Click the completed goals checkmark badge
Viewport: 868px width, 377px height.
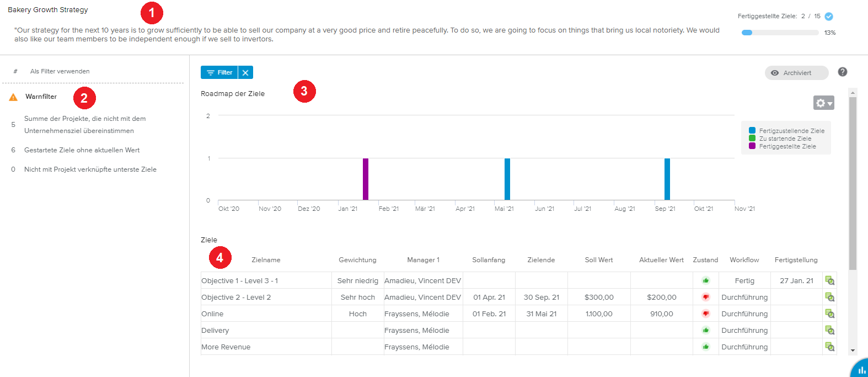(829, 17)
